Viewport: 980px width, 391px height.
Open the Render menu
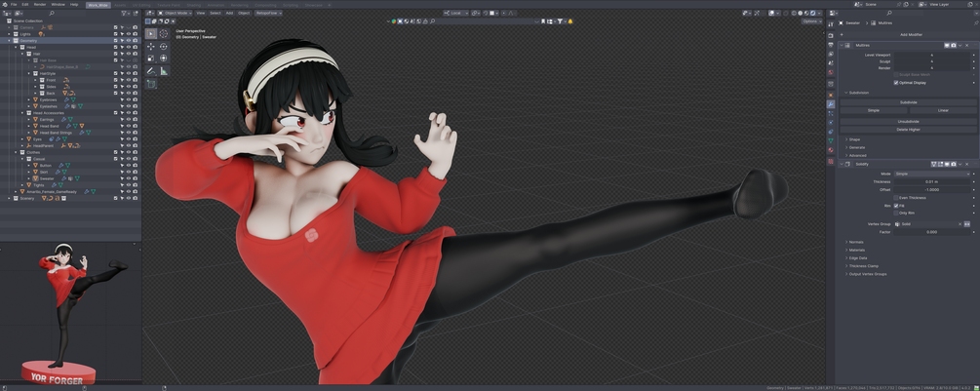click(x=40, y=4)
